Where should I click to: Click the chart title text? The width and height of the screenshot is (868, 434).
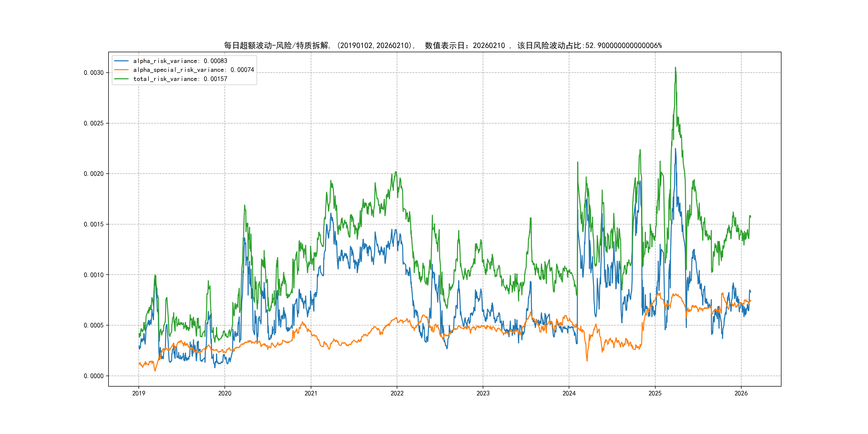(442, 46)
